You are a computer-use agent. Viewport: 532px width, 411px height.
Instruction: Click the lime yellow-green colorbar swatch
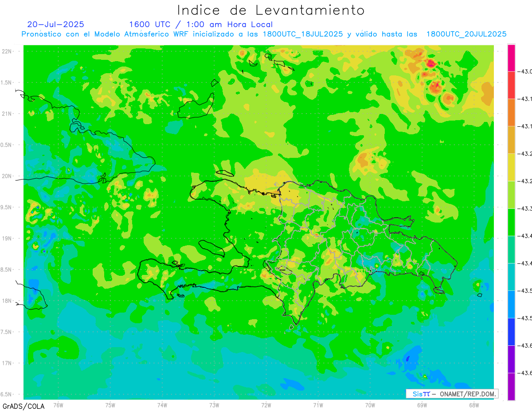pyautogui.click(x=511, y=195)
